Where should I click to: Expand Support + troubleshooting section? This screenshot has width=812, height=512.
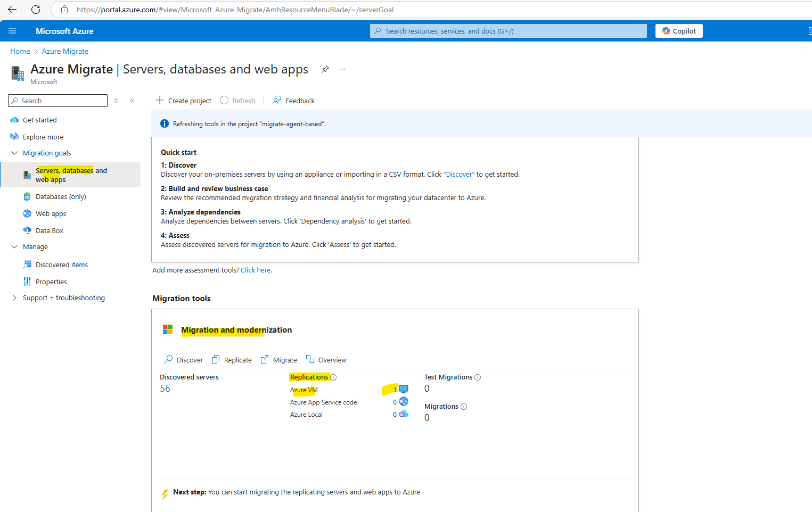pyautogui.click(x=14, y=298)
